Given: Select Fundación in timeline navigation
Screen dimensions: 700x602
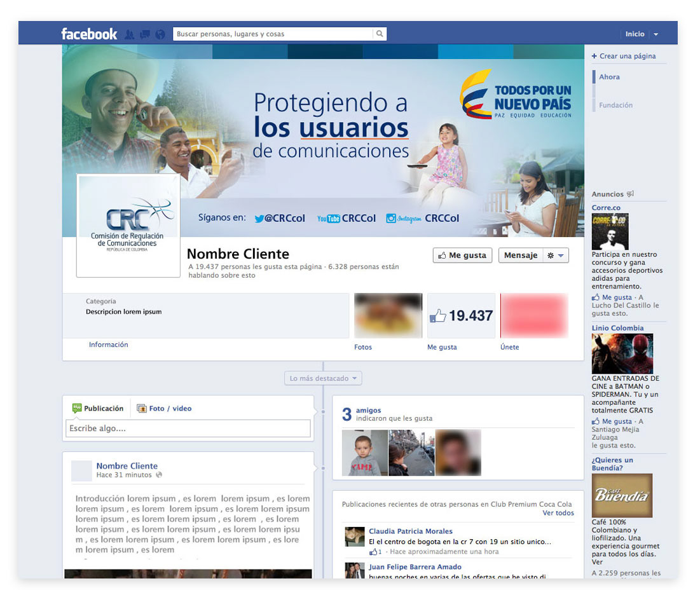Looking at the screenshot, I should coord(615,106).
